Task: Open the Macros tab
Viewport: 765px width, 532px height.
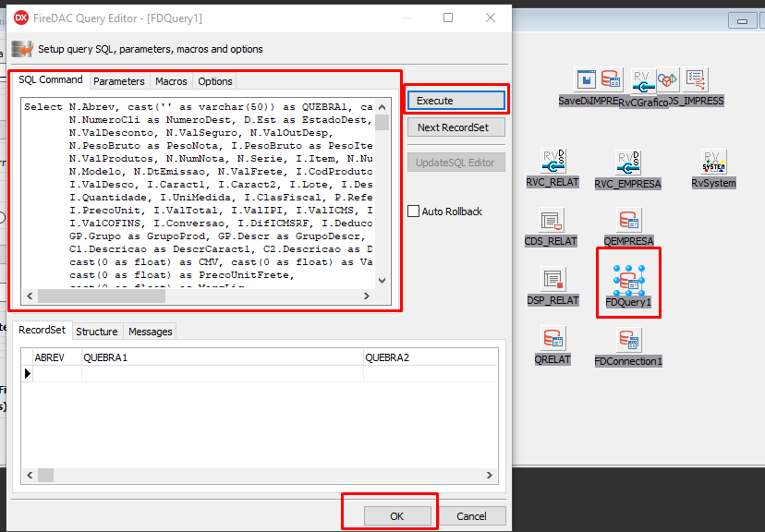Action: pos(171,81)
